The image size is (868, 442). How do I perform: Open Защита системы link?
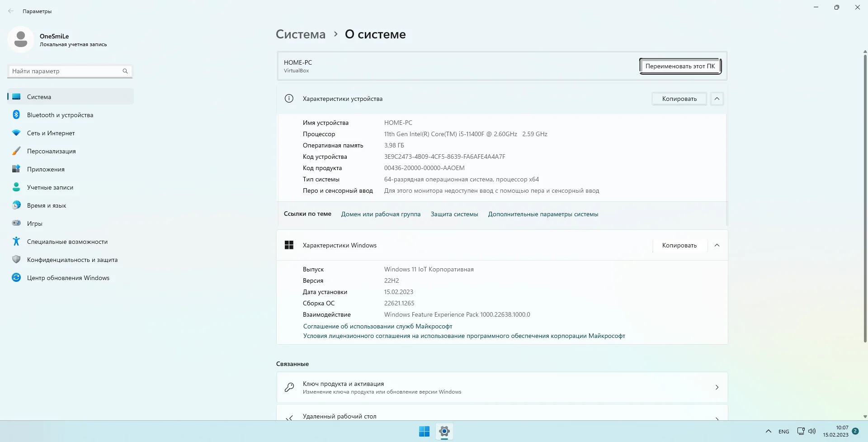454,214
